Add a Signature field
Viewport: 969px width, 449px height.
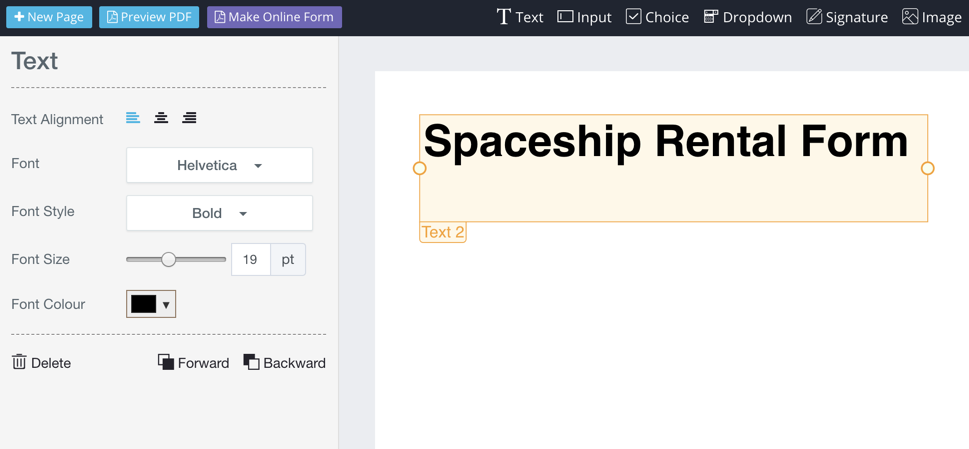(846, 17)
